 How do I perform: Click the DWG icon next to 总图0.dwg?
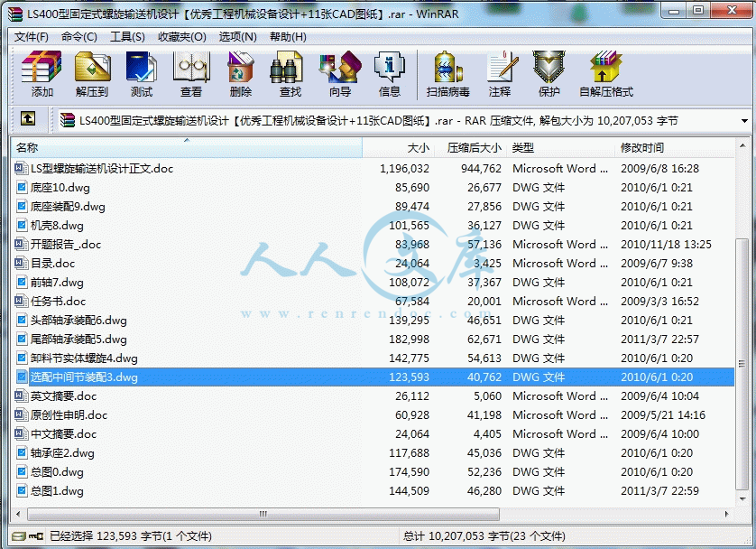click(x=22, y=472)
